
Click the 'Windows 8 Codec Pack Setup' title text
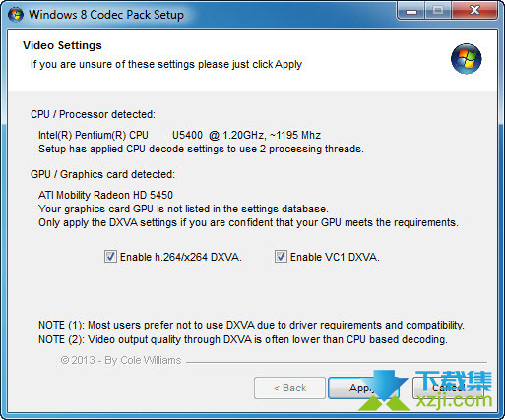click(106, 15)
